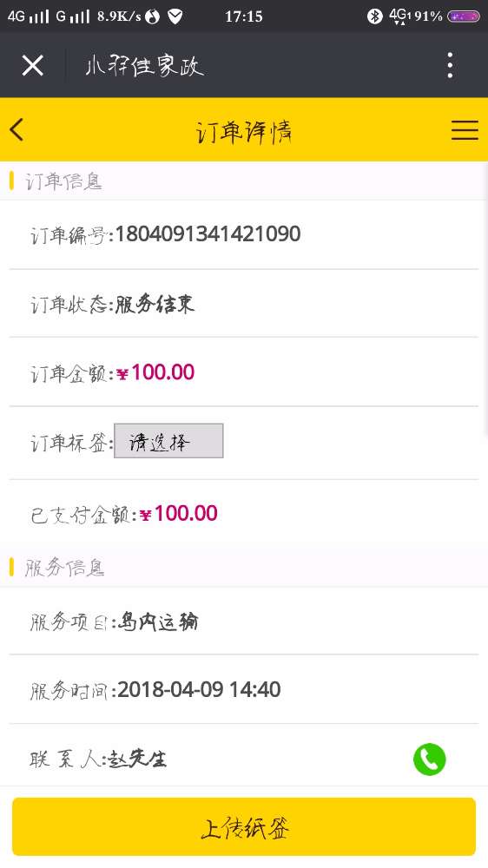Image resolution: width=488 pixels, height=868 pixels.
Task: Select the order number 1804091341421090
Action: (x=208, y=233)
